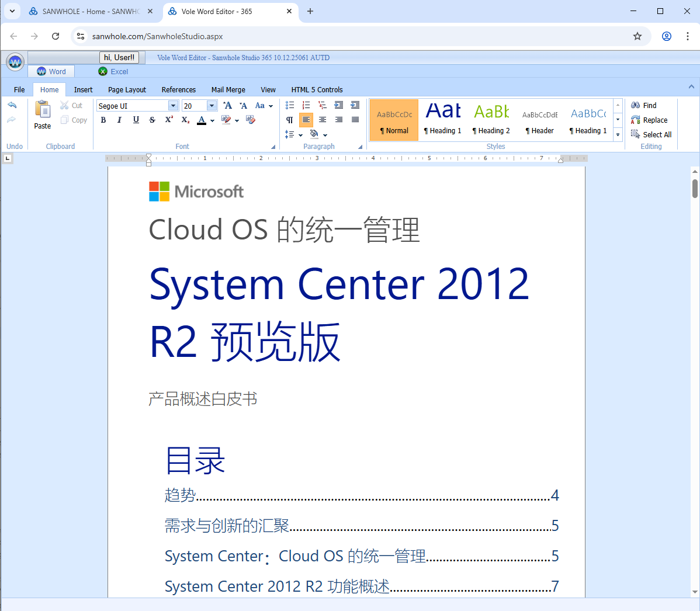Click the text highlight color button
The image size is (700, 611).
tap(226, 120)
